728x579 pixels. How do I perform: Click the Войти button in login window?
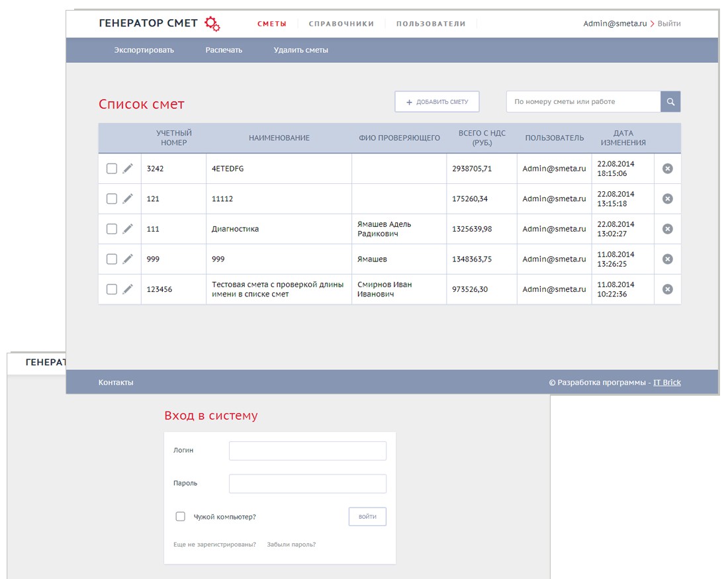pyautogui.click(x=367, y=516)
